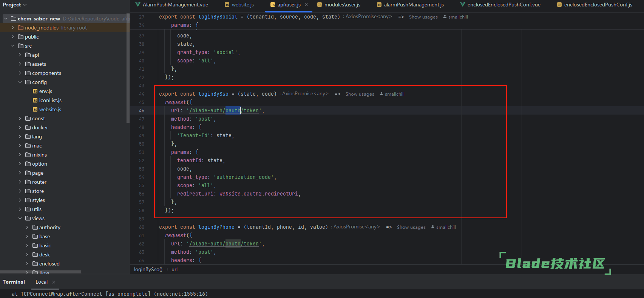
Task: Click the website.js file icon in tree
Action: point(35,109)
